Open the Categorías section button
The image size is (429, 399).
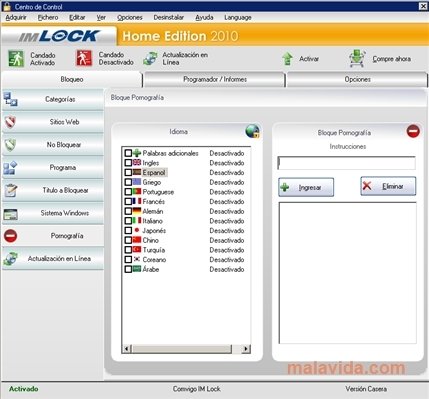(53, 99)
